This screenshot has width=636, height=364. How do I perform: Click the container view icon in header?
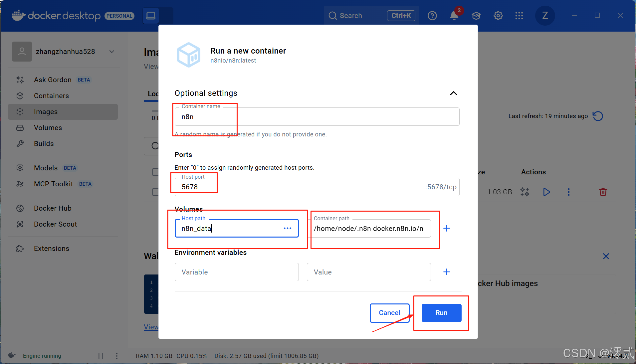click(x=151, y=16)
